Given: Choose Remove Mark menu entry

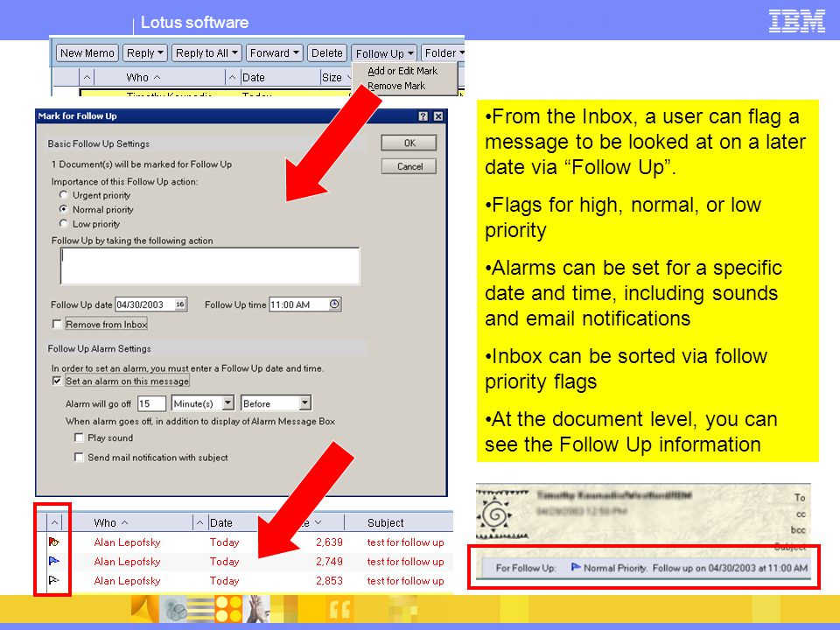Looking at the screenshot, I should 395,86.
